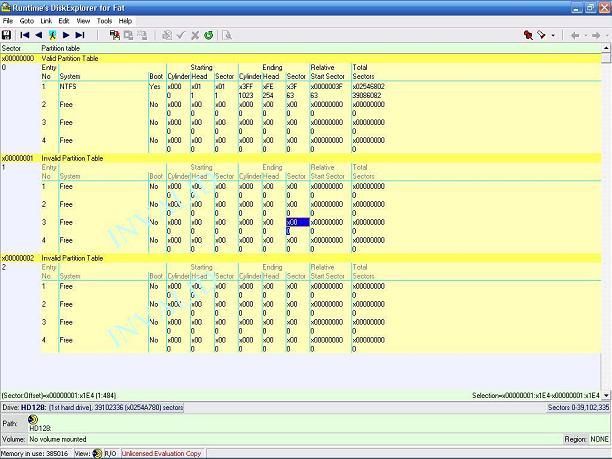Click the Yes boot flag of entry 1
The width and height of the screenshot is (612, 459).
[x=155, y=86]
